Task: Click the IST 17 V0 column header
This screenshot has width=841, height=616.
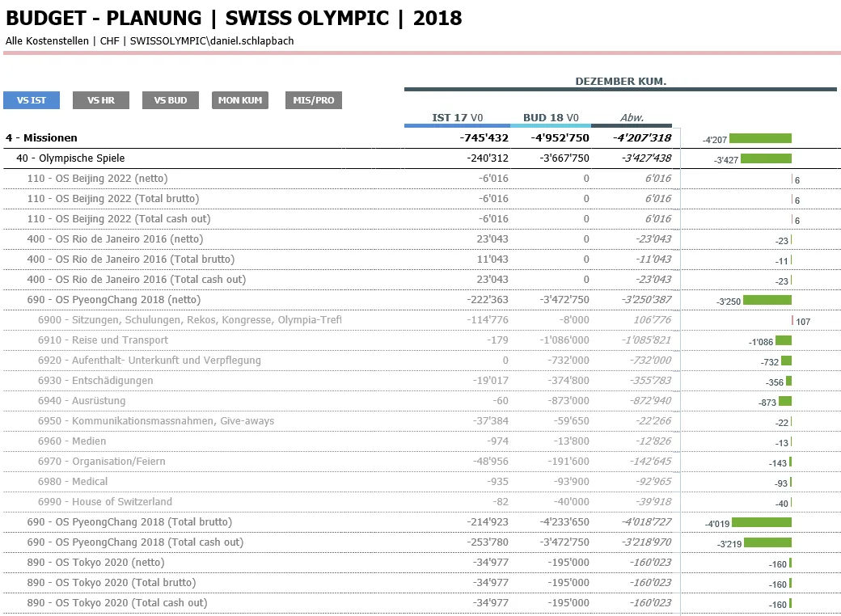Action: coord(457,117)
